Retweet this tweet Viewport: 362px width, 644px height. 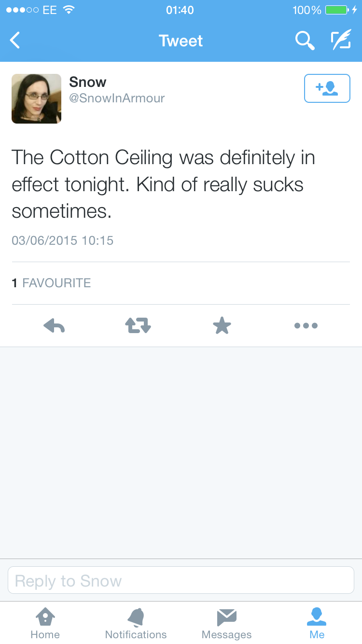coord(138,326)
